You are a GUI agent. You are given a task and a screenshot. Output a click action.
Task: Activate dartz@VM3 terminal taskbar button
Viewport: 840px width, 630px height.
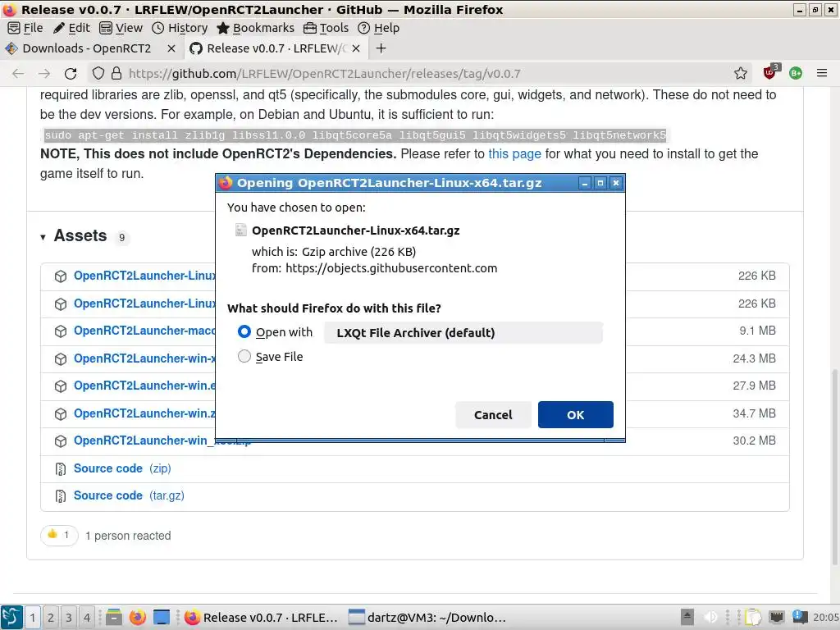pos(427,617)
